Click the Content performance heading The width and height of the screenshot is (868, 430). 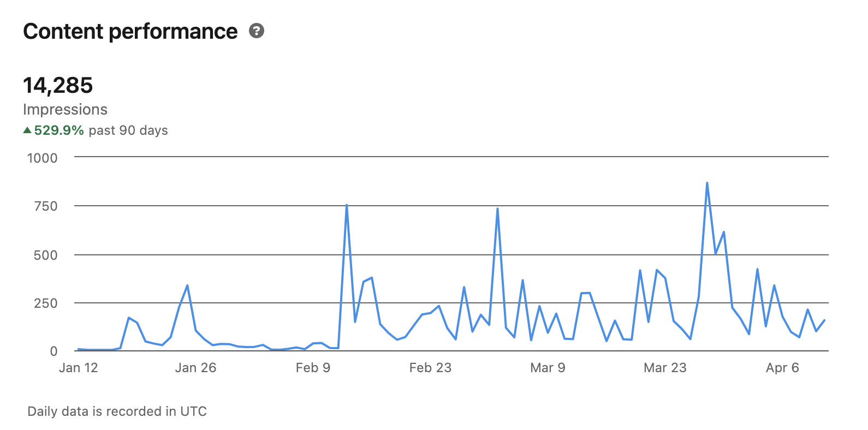[x=130, y=32]
